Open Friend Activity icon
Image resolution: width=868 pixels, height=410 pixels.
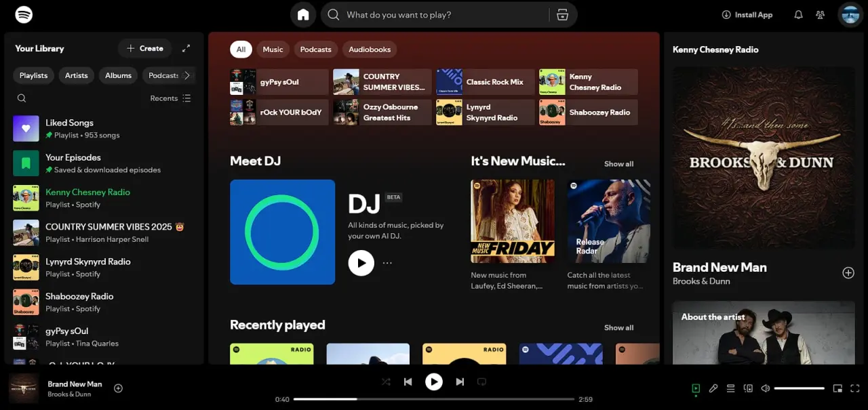coord(821,14)
